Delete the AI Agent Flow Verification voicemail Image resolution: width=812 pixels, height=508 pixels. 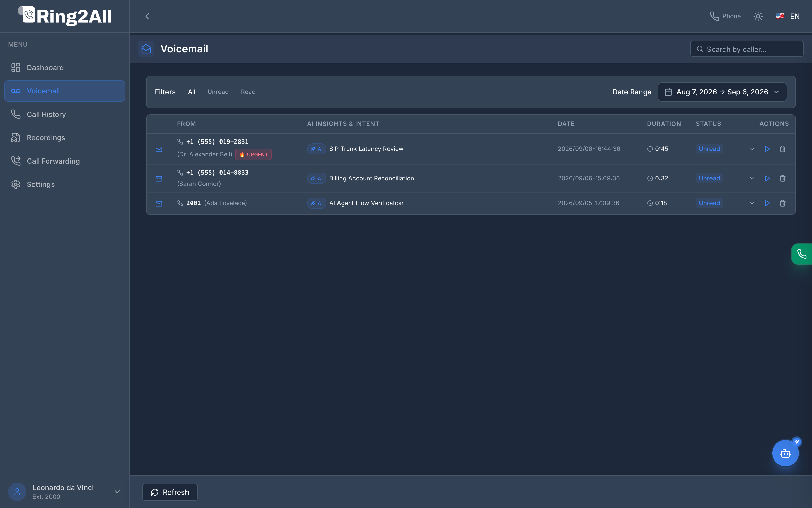click(783, 203)
